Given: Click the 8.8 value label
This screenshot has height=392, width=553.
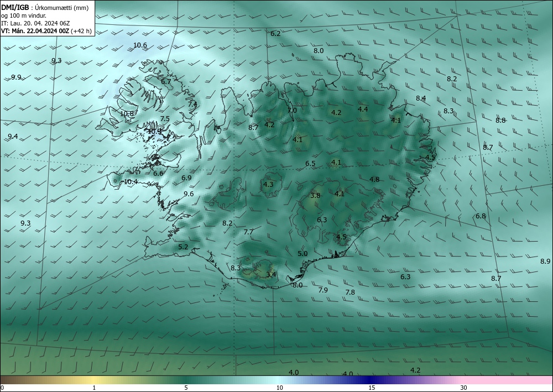Looking at the screenshot, I should pyautogui.click(x=500, y=120).
